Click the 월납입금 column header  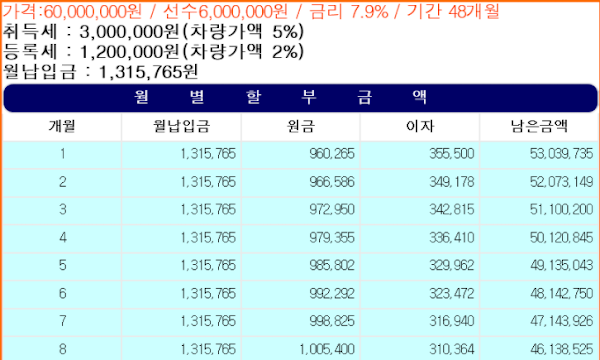point(181,126)
